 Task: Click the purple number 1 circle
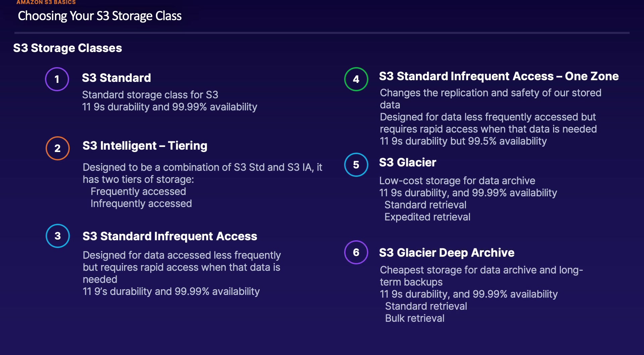(x=57, y=79)
